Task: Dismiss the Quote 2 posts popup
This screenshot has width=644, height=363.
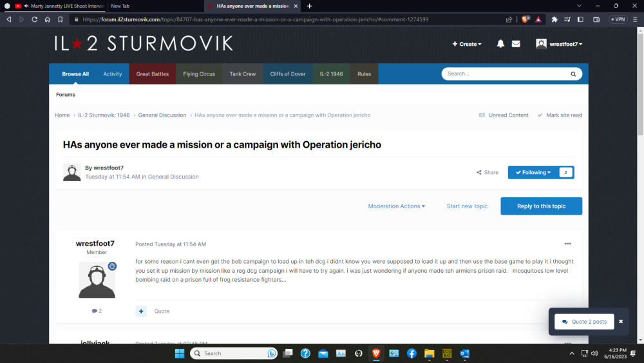Action: tap(621, 322)
